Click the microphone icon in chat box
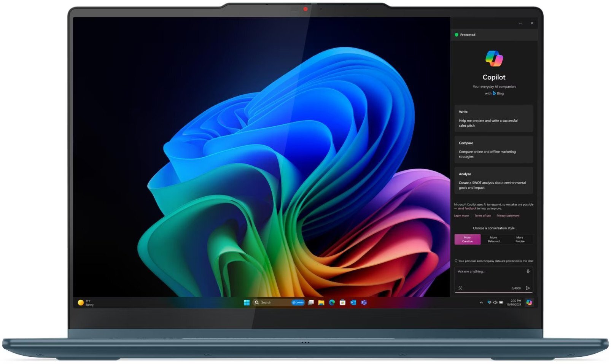The image size is (611, 364). pos(528,271)
